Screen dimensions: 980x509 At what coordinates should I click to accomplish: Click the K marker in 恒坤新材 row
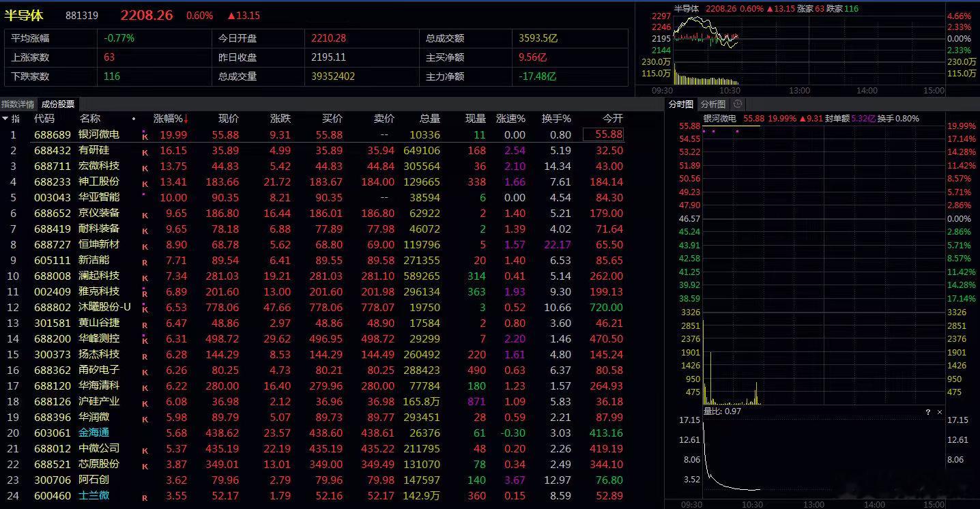coord(145,246)
